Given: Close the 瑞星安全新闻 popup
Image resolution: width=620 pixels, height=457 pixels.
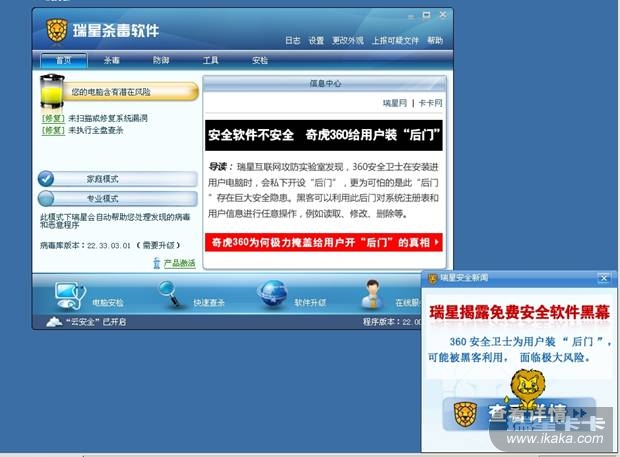Looking at the screenshot, I should click(x=604, y=278).
